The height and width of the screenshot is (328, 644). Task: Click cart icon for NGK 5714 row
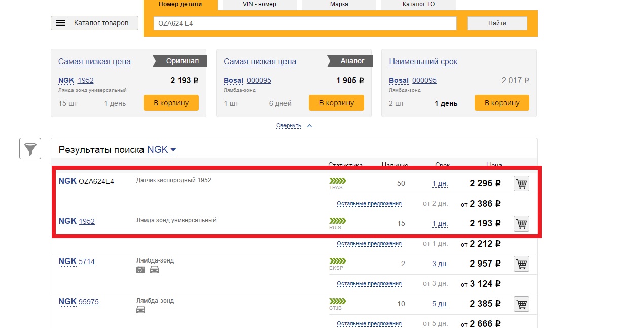point(521,264)
